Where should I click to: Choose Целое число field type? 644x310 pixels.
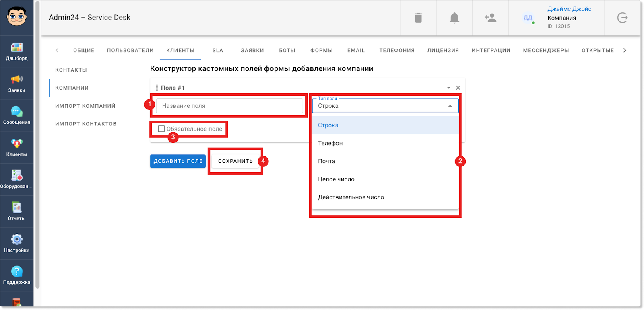pos(336,179)
